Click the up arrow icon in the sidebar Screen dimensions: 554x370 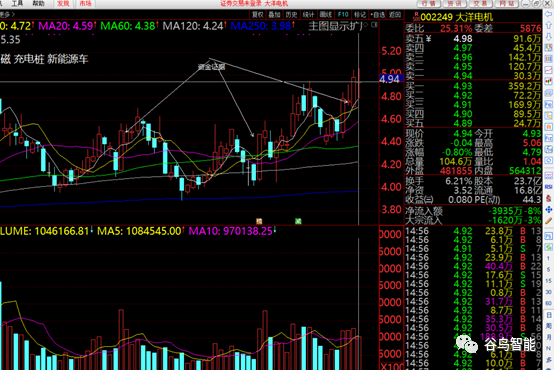coord(549,25)
